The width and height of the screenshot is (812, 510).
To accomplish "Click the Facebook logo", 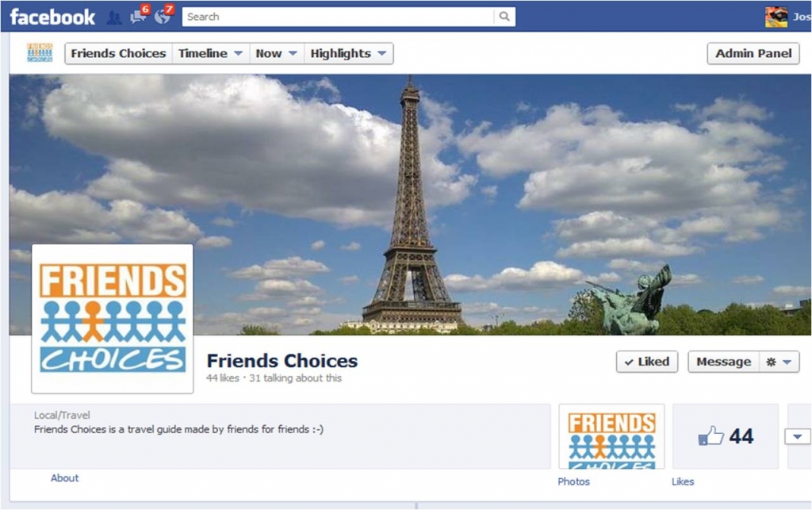I will [52, 17].
